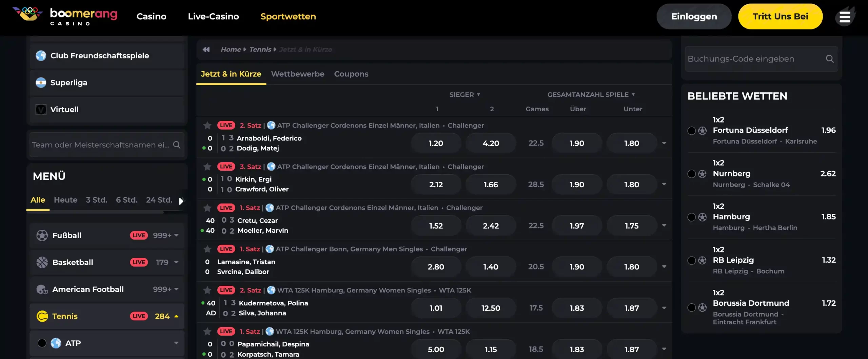Select the RB Leipzig 1x2 bet radio
Viewport: 868px width, 359px height.
691,260
